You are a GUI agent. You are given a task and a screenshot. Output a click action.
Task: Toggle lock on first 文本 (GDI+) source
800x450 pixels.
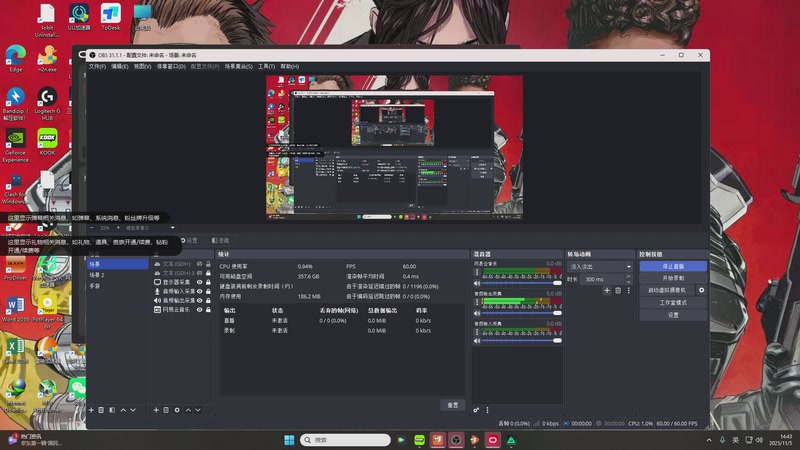click(x=208, y=264)
